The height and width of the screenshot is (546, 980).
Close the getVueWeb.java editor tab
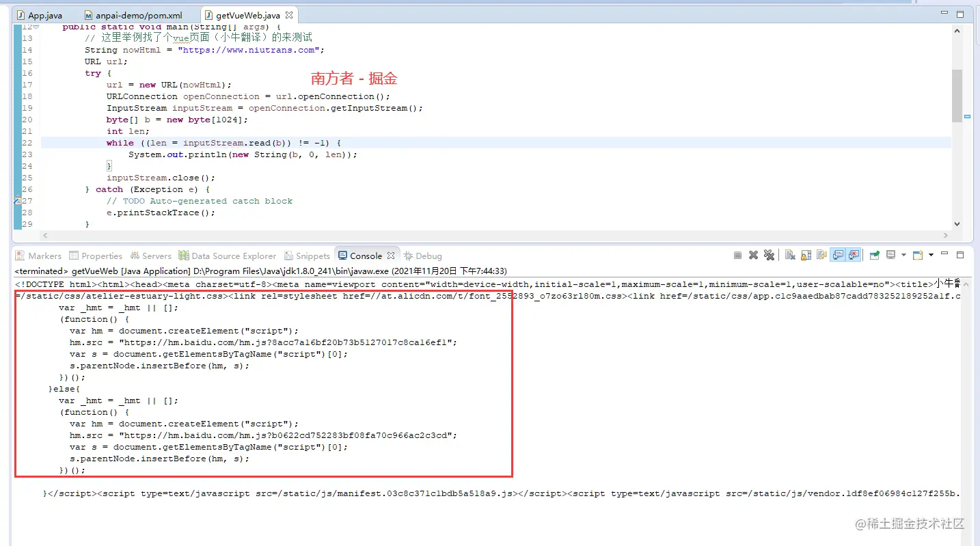pyautogui.click(x=288, y=14)
